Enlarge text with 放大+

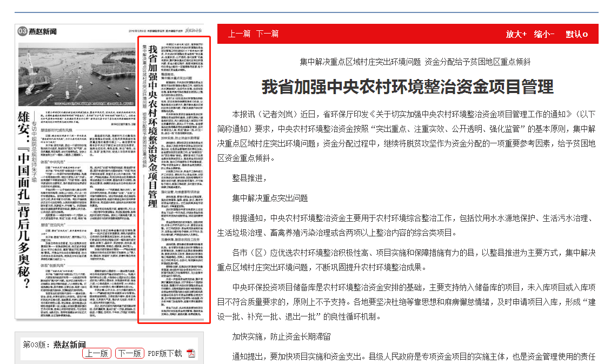point(516,34)
